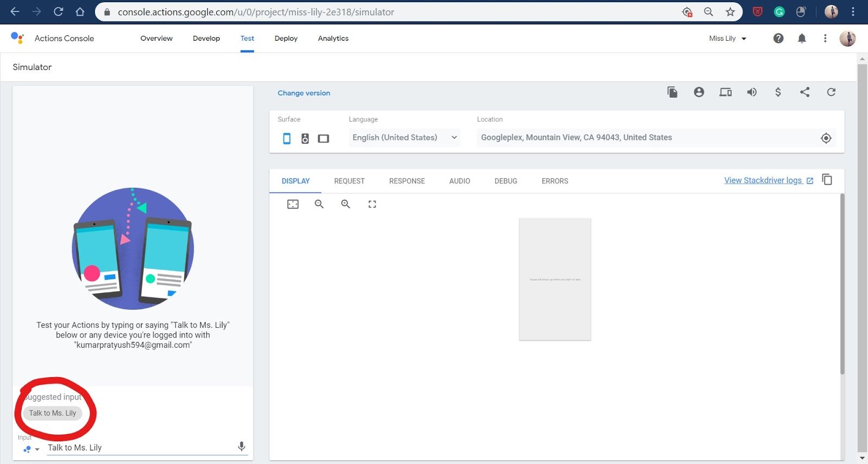Open the account avatar in console header
868x464 pixels.
click(x=847, y=38)
